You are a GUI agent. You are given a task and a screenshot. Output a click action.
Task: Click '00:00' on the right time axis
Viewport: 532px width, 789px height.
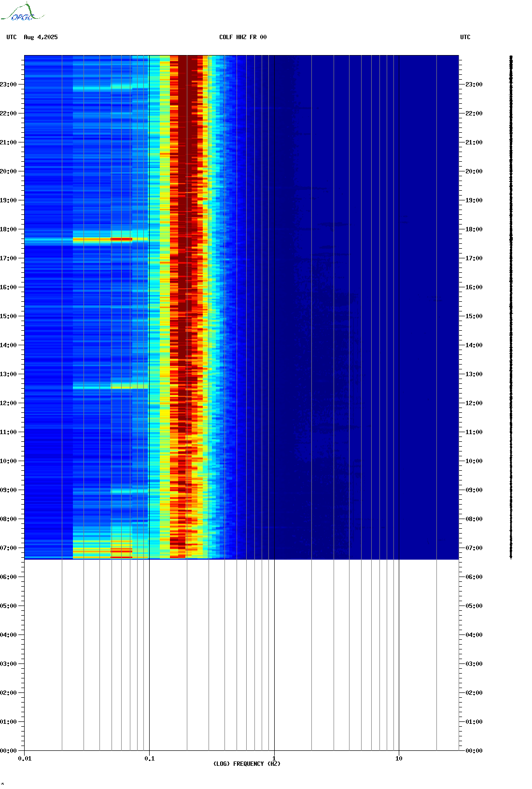click(474, 751)
